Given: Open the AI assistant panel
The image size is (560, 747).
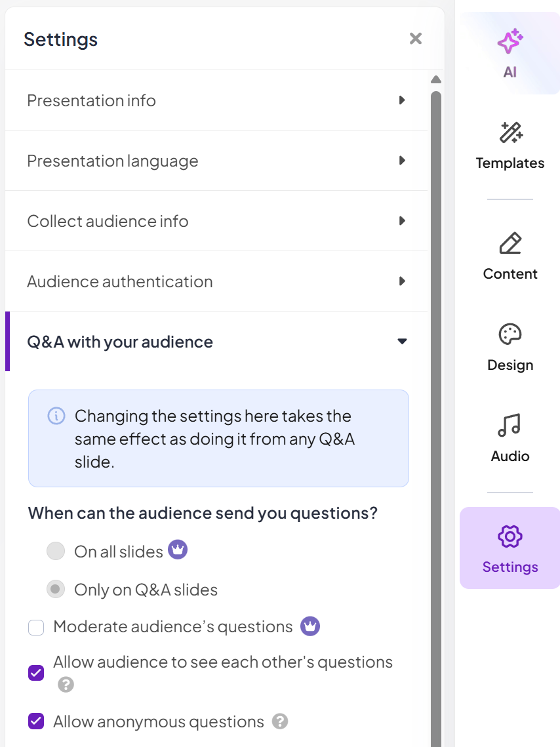Looking at the screenshot, I should coord(510,53).
